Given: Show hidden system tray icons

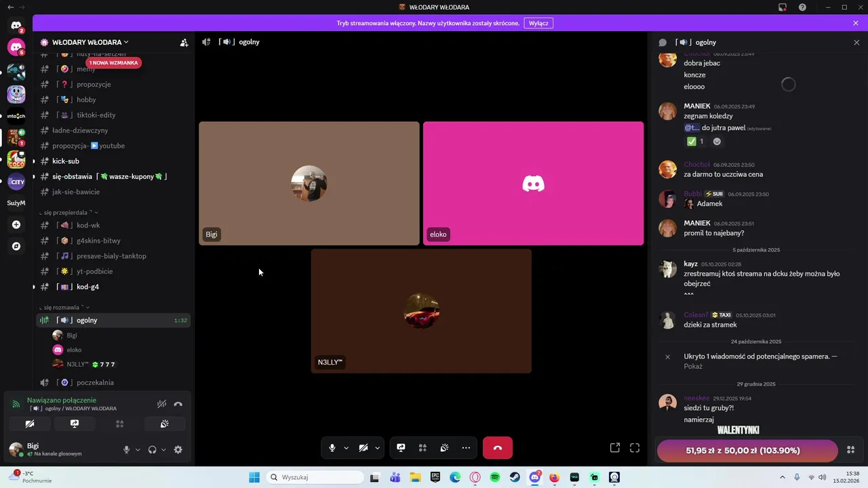Looking at the screenshot, I should click(x=782, y=477).
